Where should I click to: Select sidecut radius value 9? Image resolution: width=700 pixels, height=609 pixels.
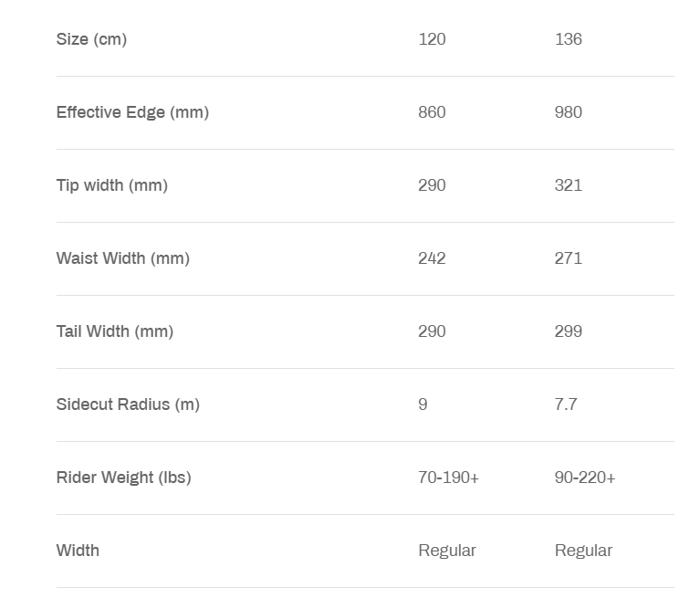[x=423, y=404]
